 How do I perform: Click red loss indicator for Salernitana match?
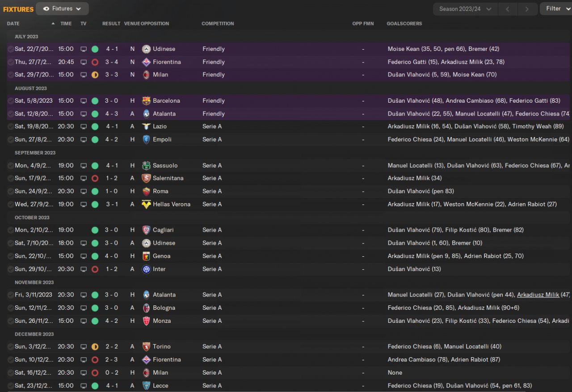[95, 179]
